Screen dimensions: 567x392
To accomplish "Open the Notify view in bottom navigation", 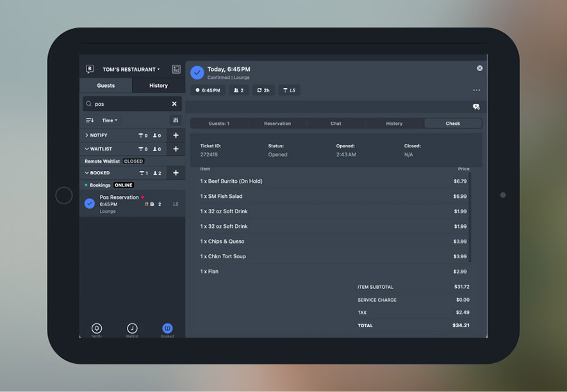I will (96, 330).
